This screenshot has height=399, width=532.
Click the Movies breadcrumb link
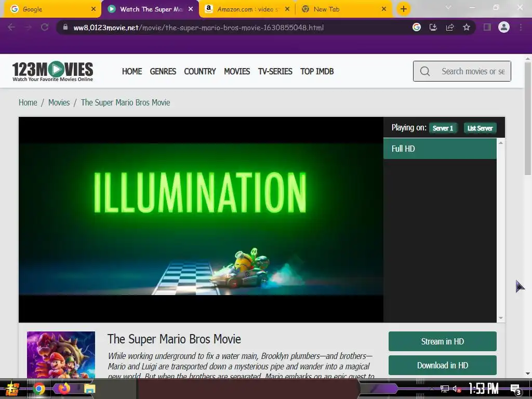click(x=59, y=102)
